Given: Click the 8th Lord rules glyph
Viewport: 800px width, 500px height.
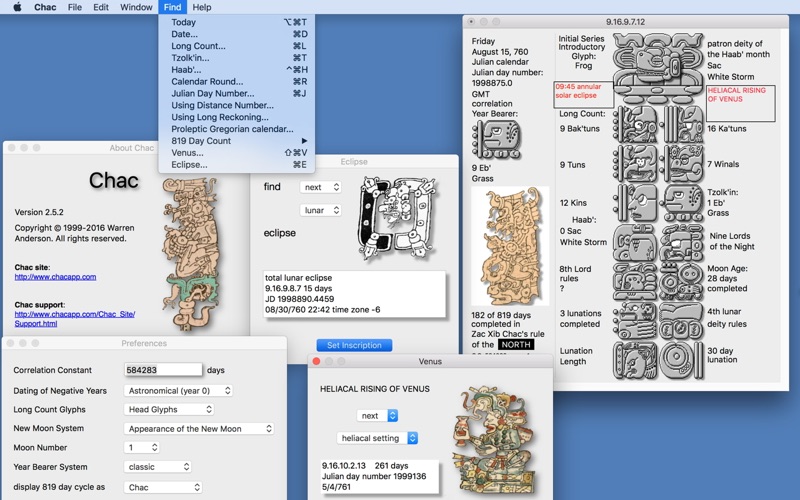Looking at the screenshot, I should [x=635, y=281].
